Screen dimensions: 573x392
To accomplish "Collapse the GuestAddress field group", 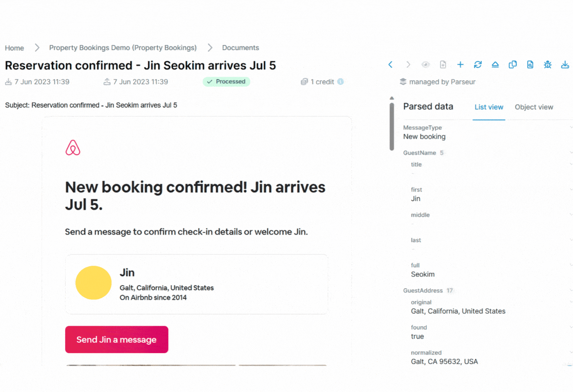I will pyautogui.click(x=571, y=290).
